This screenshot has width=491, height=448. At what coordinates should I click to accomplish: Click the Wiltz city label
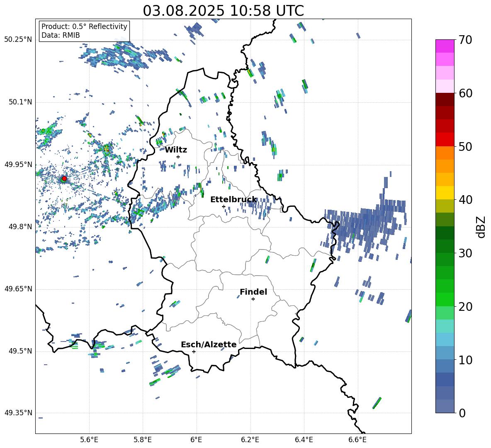coord(176,150)
